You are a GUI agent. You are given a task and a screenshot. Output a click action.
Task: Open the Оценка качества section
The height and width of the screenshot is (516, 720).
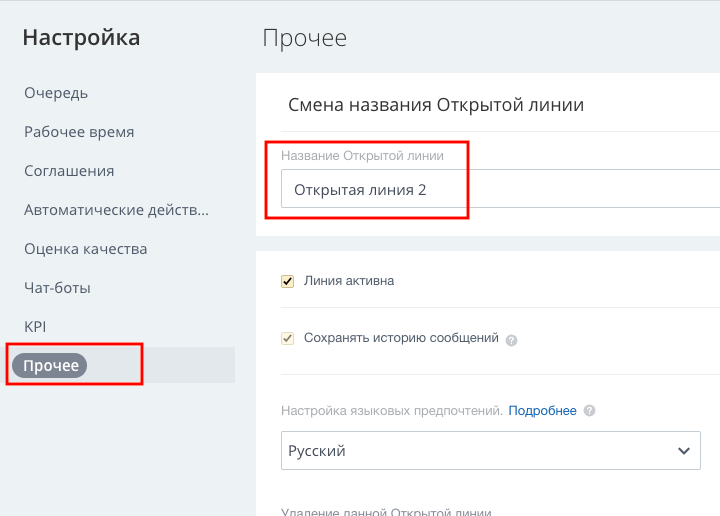85,249
